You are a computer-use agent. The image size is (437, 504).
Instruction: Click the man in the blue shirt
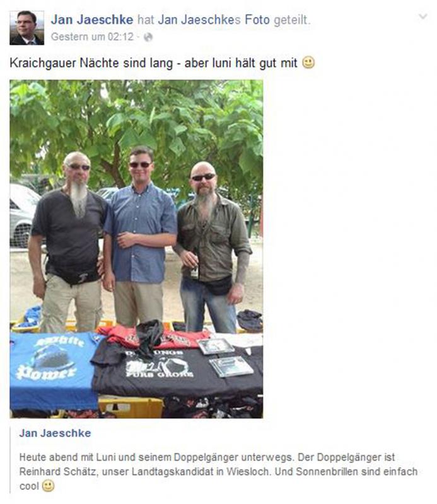(x=140, y=236)
